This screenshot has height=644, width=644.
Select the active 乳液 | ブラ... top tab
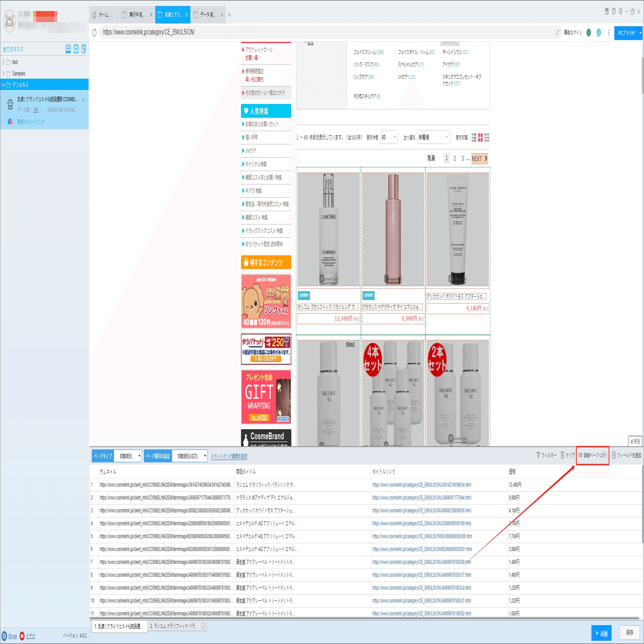[172, 15]
